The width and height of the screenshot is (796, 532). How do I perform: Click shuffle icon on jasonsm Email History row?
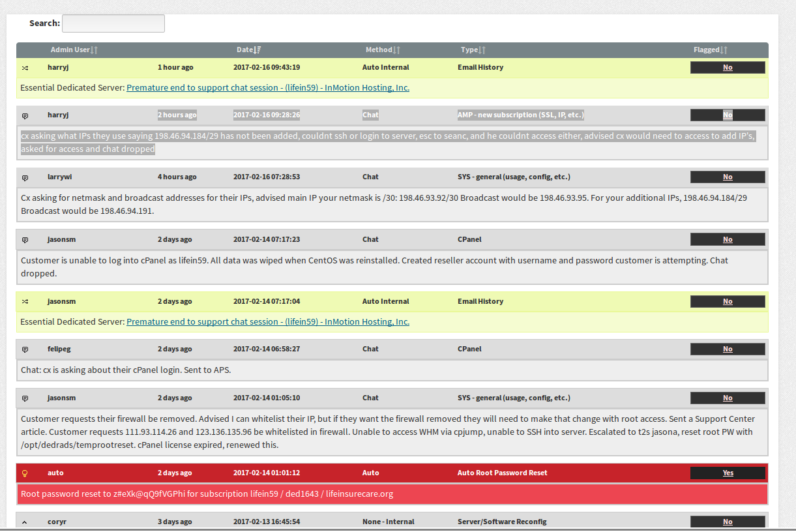tap(25, 302)
